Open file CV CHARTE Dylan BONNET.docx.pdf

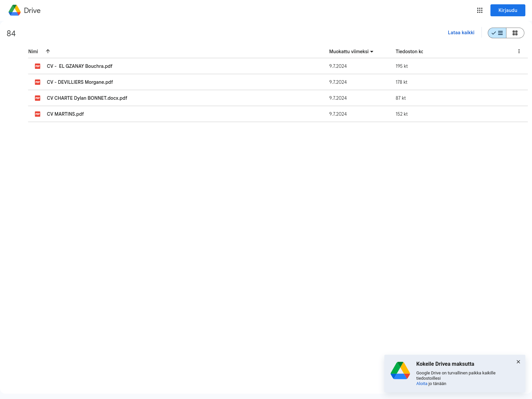pyautogui.click(x=87, y=98)
